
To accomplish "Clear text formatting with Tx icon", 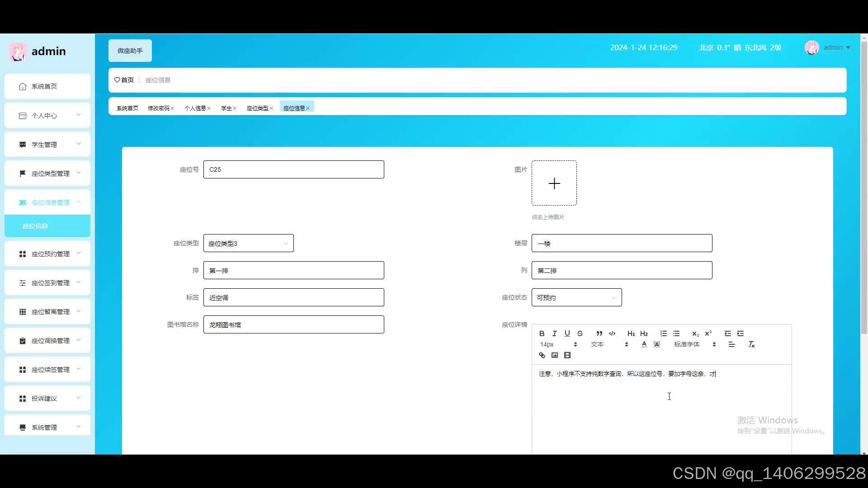I will (751, 344).
